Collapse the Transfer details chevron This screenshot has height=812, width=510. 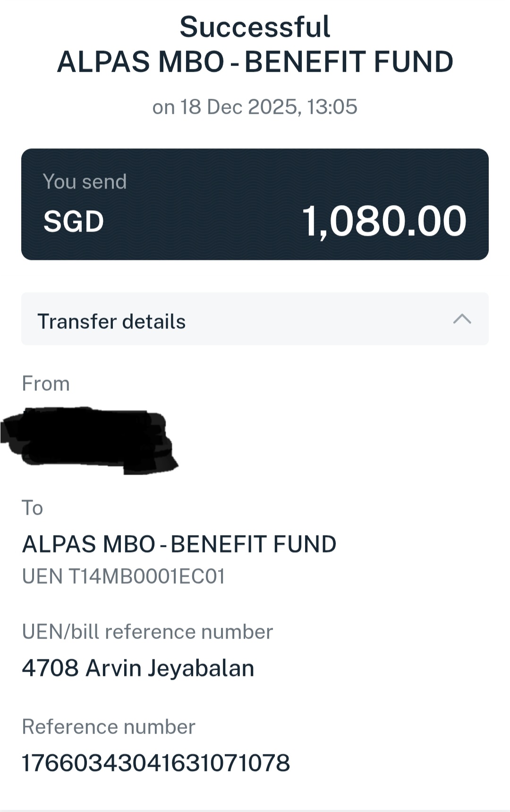(x=462, y=319)
